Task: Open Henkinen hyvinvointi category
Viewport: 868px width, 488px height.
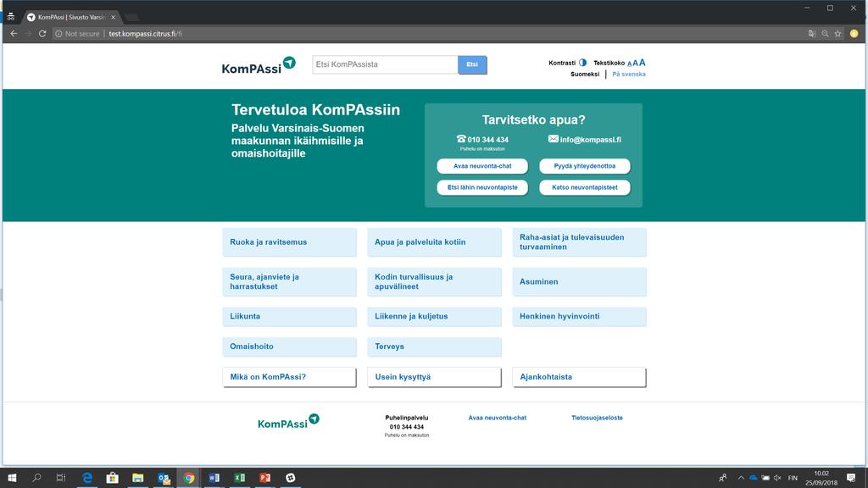Action: [x=579, y=317]
